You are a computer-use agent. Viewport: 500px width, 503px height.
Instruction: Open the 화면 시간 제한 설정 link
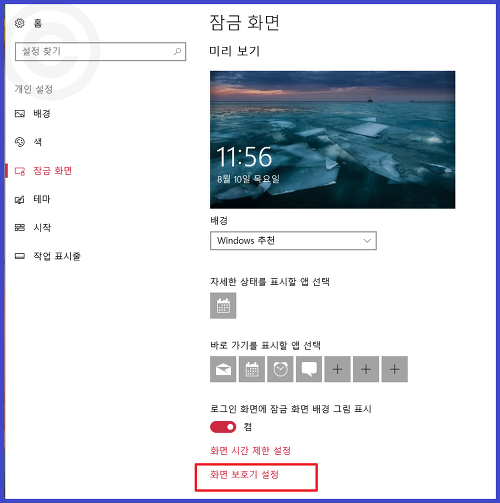tap(250, 451)
